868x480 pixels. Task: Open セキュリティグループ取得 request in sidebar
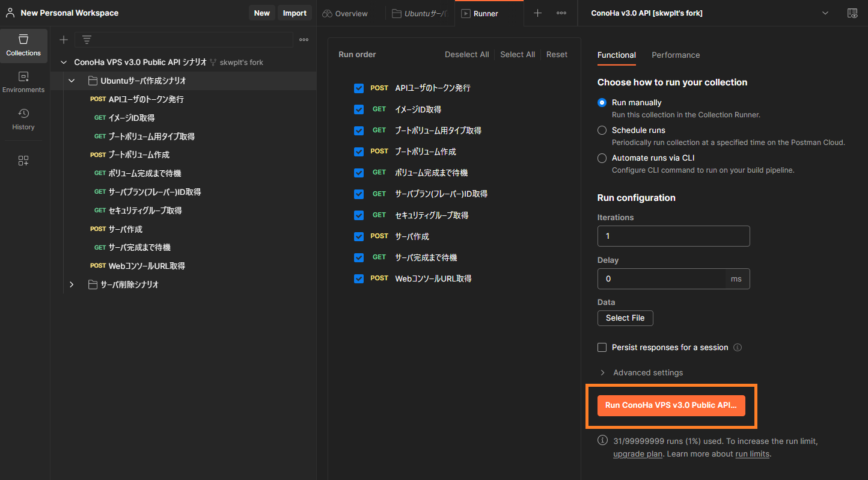coord(145,211)
